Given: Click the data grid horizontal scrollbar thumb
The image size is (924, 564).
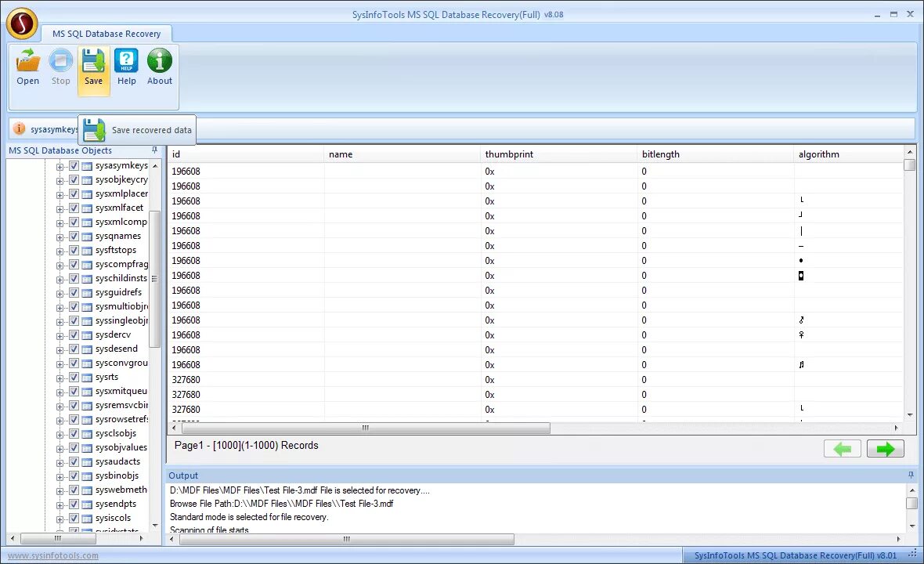Looking at the screenshot, I should [x=364, y=428].
